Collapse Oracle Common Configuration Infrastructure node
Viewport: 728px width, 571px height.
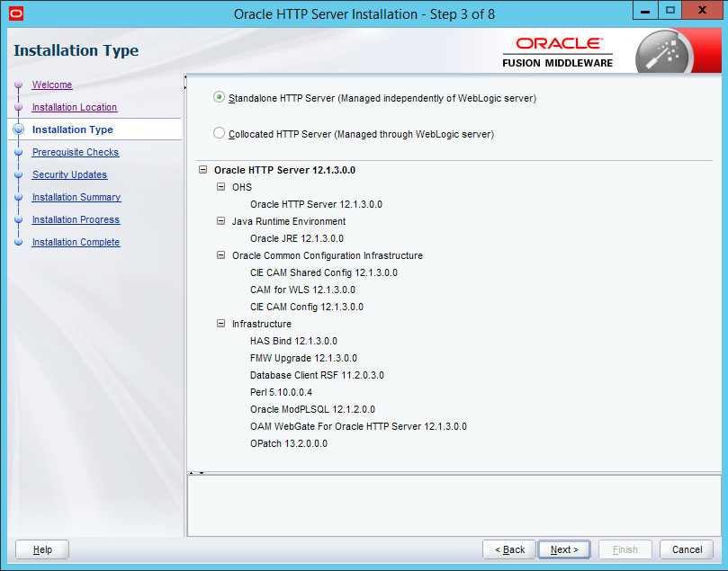click(x=221, y=255)
